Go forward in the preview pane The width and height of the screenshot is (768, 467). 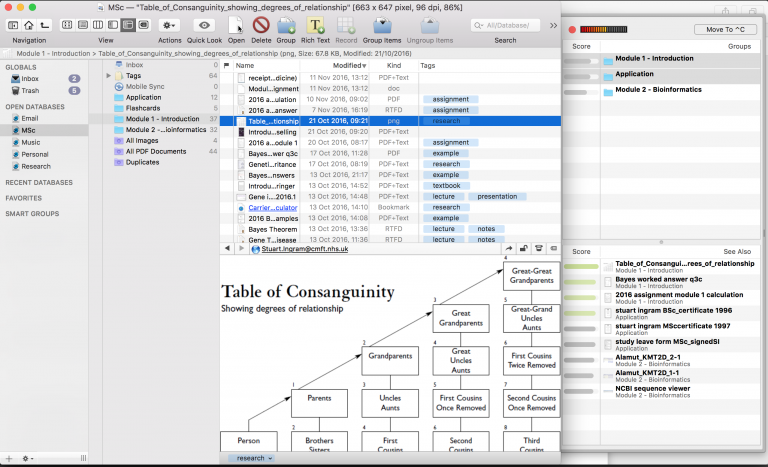tap(241, 248)
